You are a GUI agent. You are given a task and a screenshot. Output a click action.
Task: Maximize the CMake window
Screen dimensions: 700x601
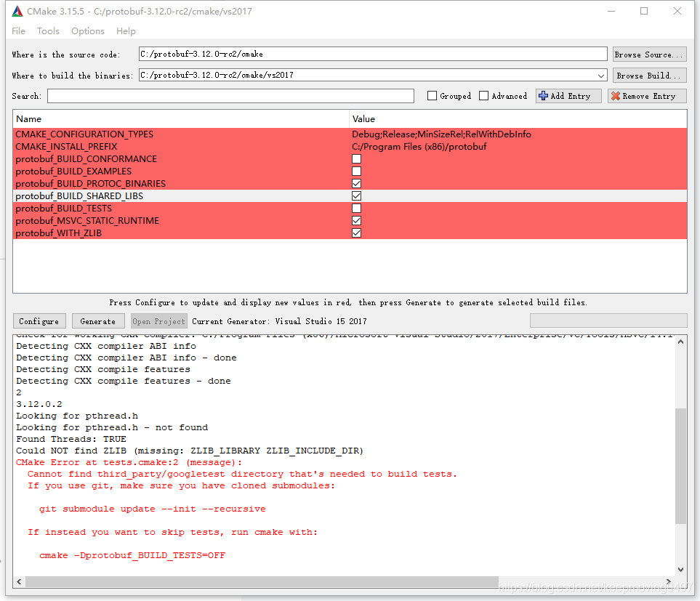644,11
